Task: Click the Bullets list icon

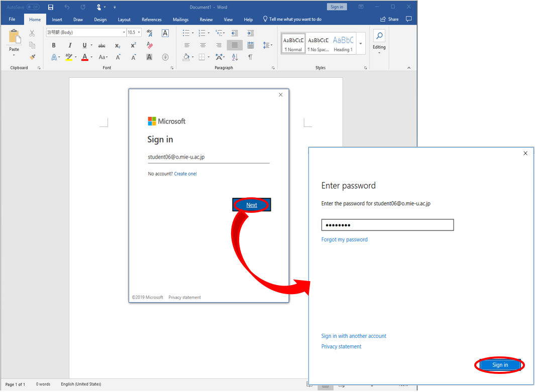Action: tap(186, 33)
